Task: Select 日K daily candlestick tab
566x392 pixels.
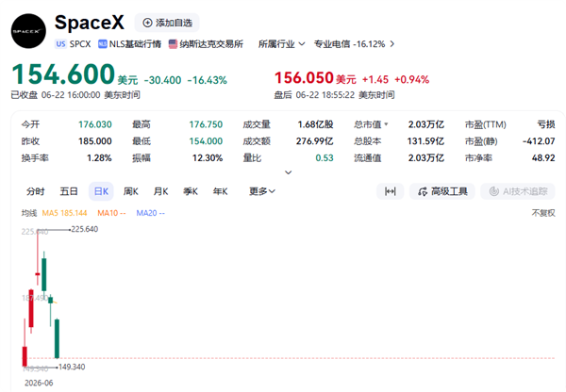Action: [x=101, y=191]
